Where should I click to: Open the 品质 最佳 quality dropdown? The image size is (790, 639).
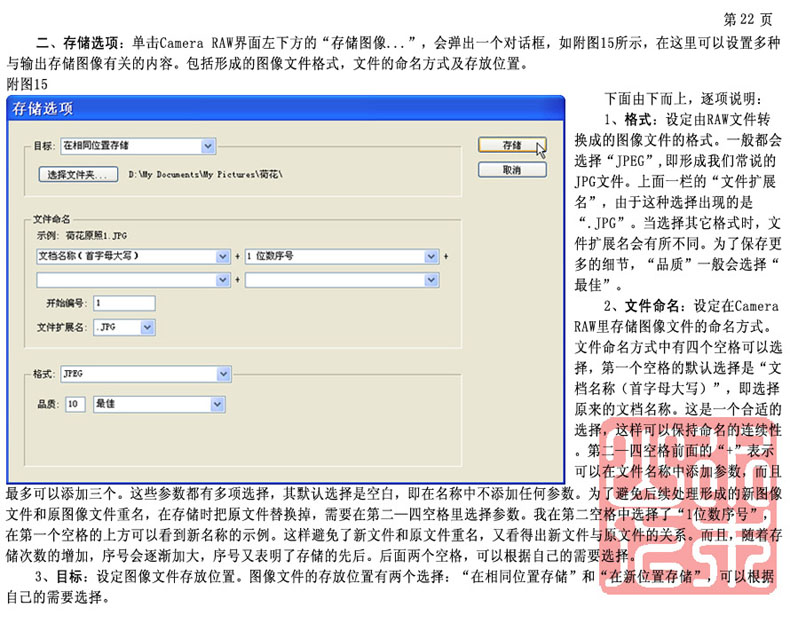coord(159,404)
